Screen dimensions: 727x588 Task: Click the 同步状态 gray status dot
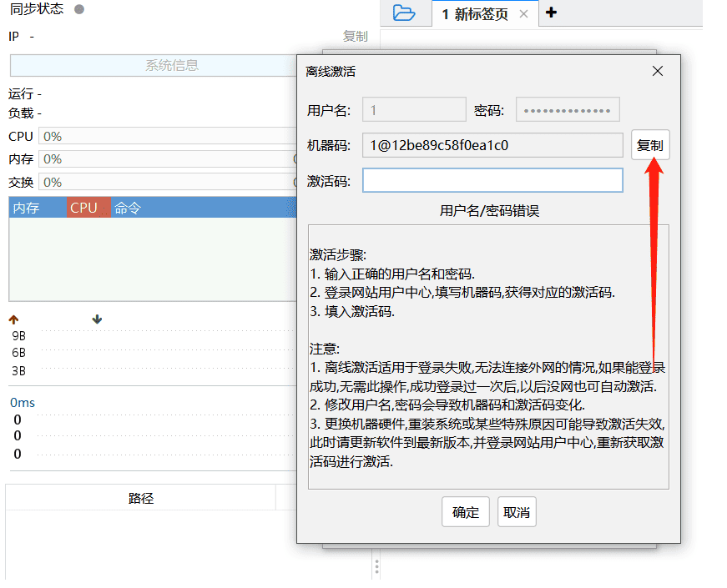coord(79,10)
